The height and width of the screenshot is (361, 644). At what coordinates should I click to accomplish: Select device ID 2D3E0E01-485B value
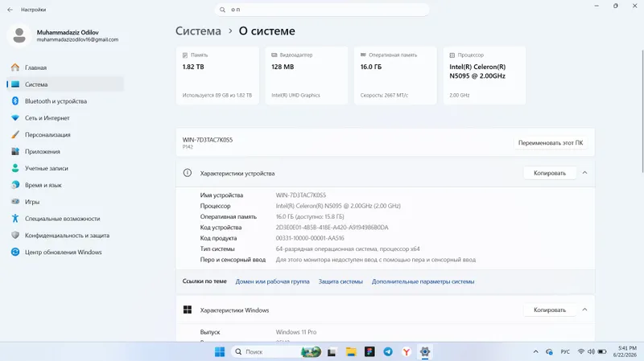(x=332, y=228)
